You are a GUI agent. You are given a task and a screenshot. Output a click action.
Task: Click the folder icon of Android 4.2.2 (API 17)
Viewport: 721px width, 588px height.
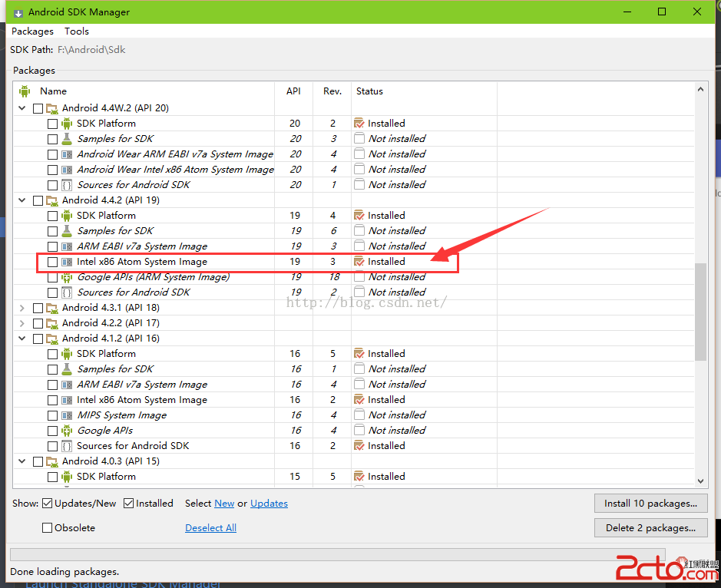pos(52,323)
